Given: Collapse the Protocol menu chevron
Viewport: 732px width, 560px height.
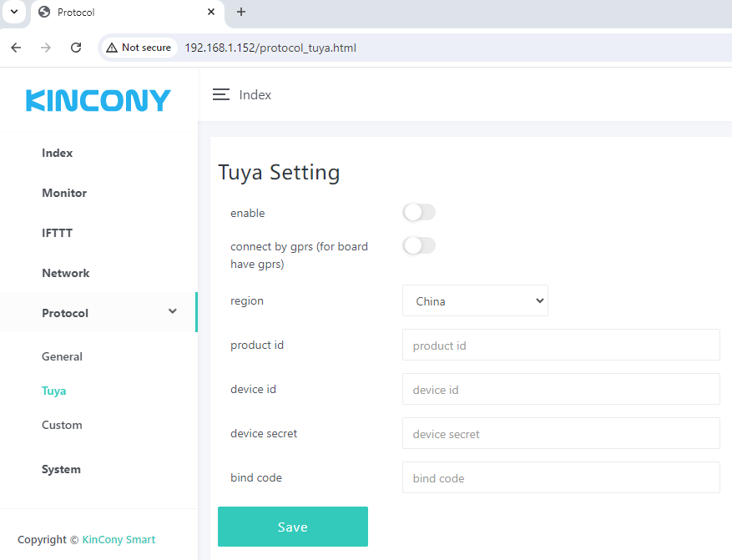Looking at the screenshot, I should click(173, 312).
